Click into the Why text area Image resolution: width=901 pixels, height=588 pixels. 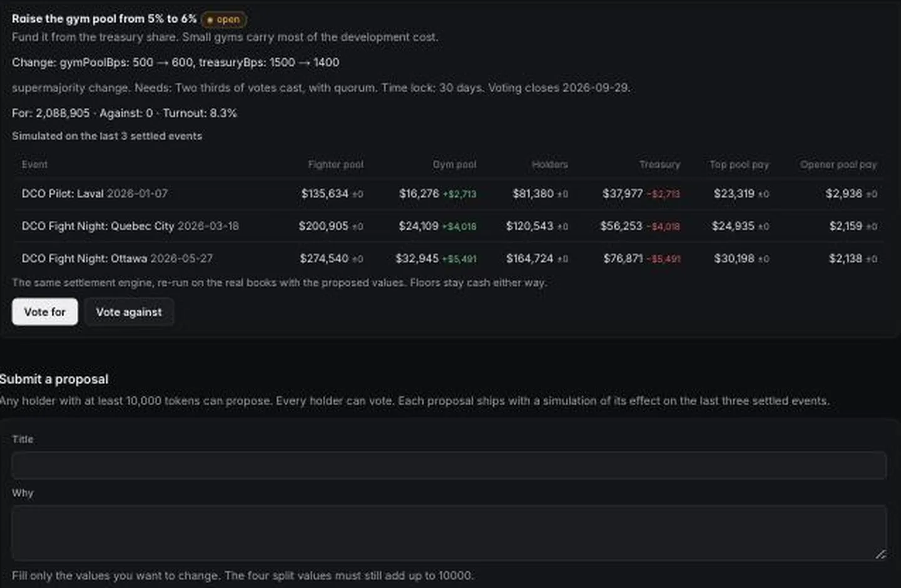pos(449,532)
